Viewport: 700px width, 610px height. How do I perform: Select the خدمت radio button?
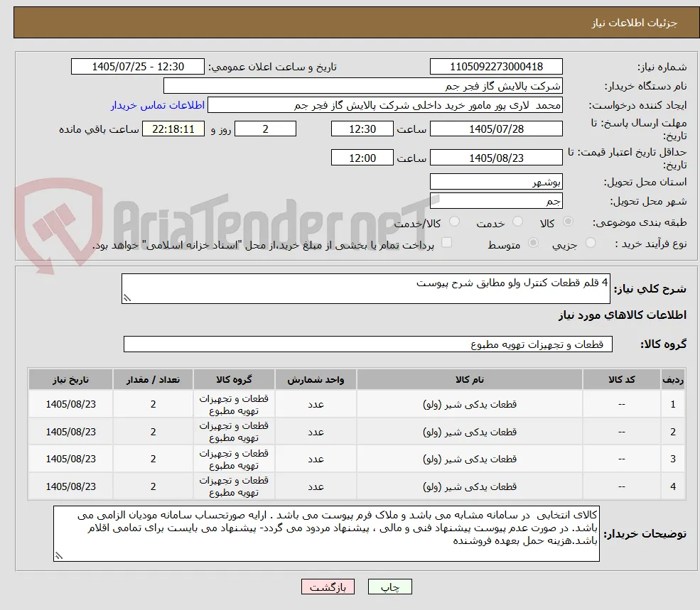[x=517, y=222]
